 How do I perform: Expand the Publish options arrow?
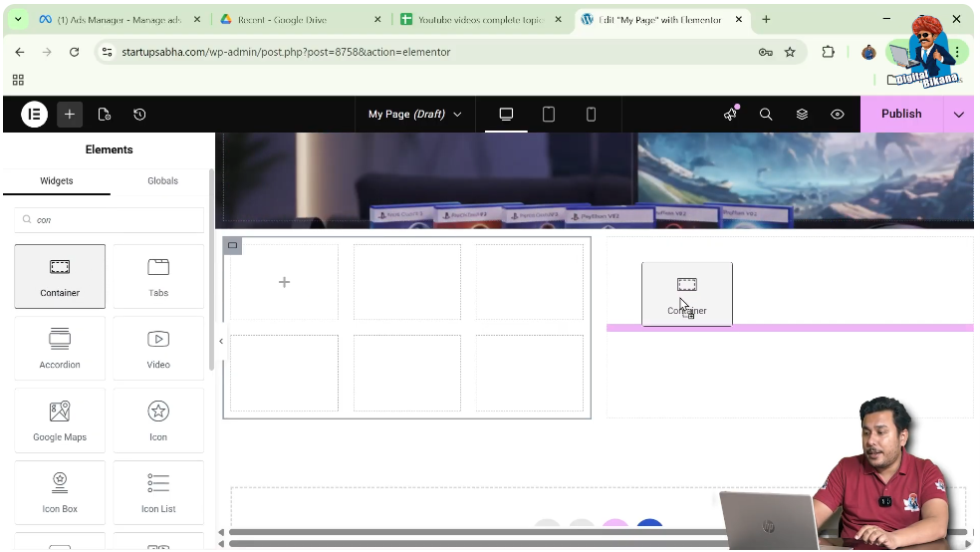[959, 115]
